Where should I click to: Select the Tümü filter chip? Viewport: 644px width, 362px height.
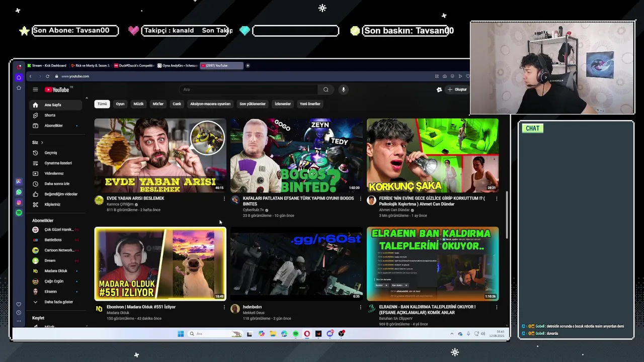point(102,104)
